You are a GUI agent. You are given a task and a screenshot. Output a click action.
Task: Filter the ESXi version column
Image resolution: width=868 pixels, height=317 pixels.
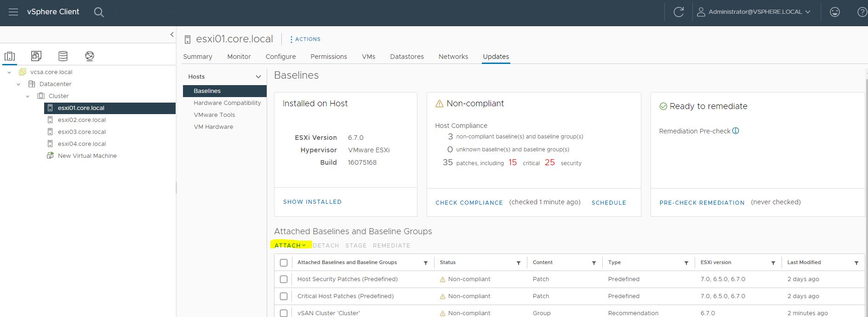(x=773, y=263)
